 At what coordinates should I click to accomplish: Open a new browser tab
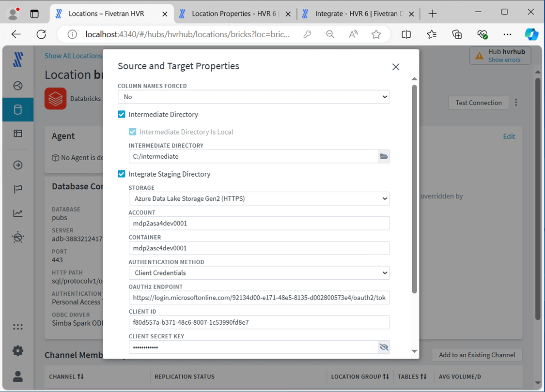pyautogui.click(x=433, y=14)
